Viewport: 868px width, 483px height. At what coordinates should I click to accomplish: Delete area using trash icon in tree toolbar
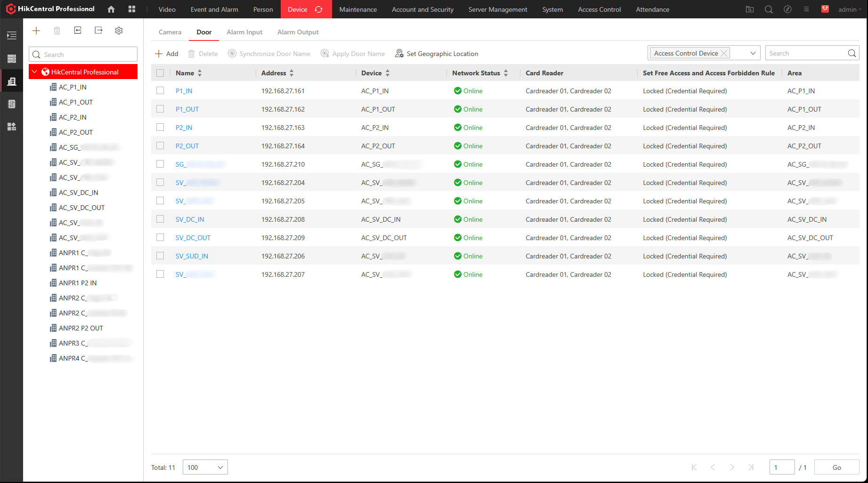coord(57,31)
